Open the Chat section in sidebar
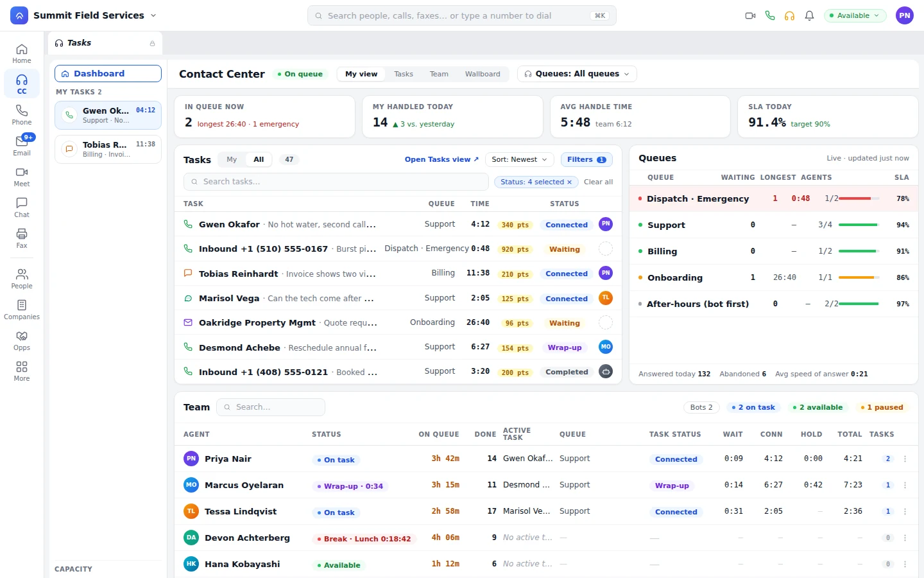The height and width of the screenshot is (578, 924). tap(22, 207)
